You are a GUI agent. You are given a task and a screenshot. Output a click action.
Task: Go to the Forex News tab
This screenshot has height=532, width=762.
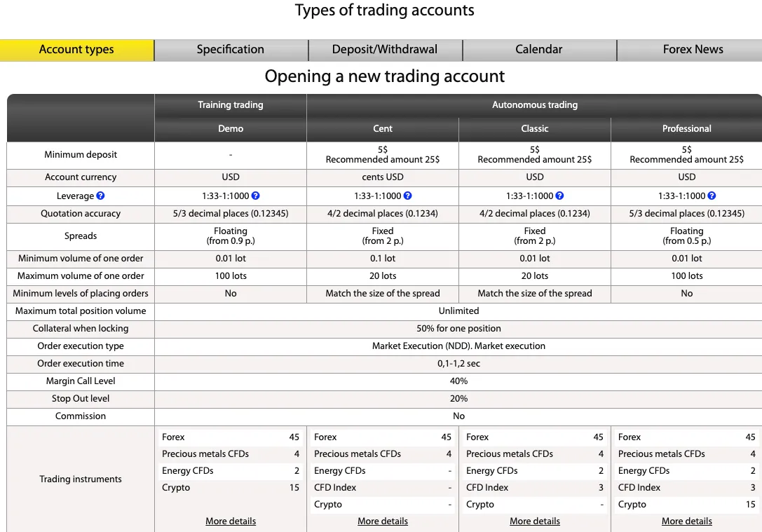point(690,50)
